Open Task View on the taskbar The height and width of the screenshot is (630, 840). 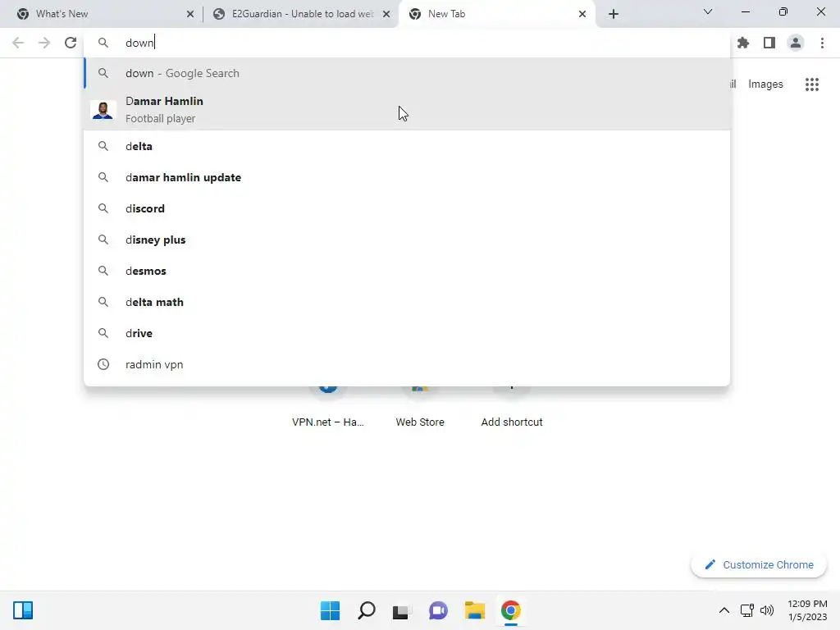tap(402, 610)
